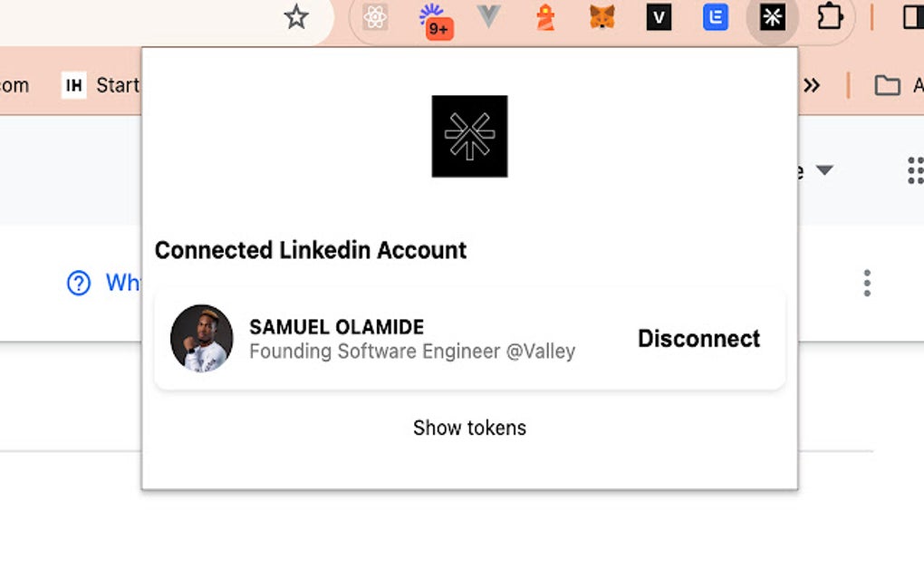This screenshot has width=924, height=578.
Task: Disconnect the connected LinkedIn account
Action: (x=698, y=339)
